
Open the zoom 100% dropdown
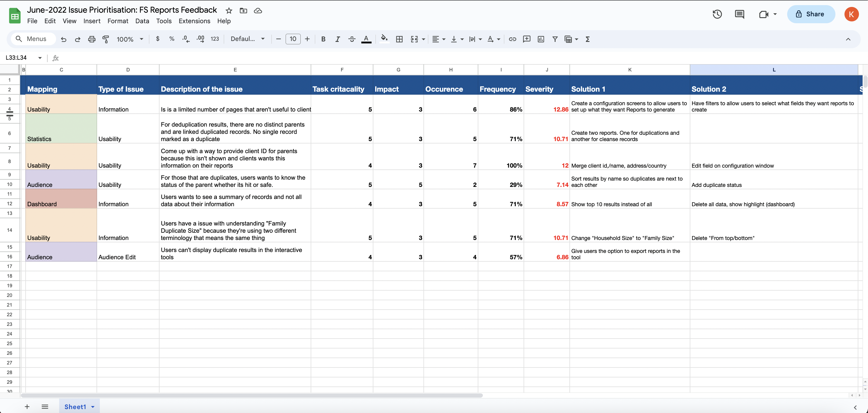(x=130, y=39)
